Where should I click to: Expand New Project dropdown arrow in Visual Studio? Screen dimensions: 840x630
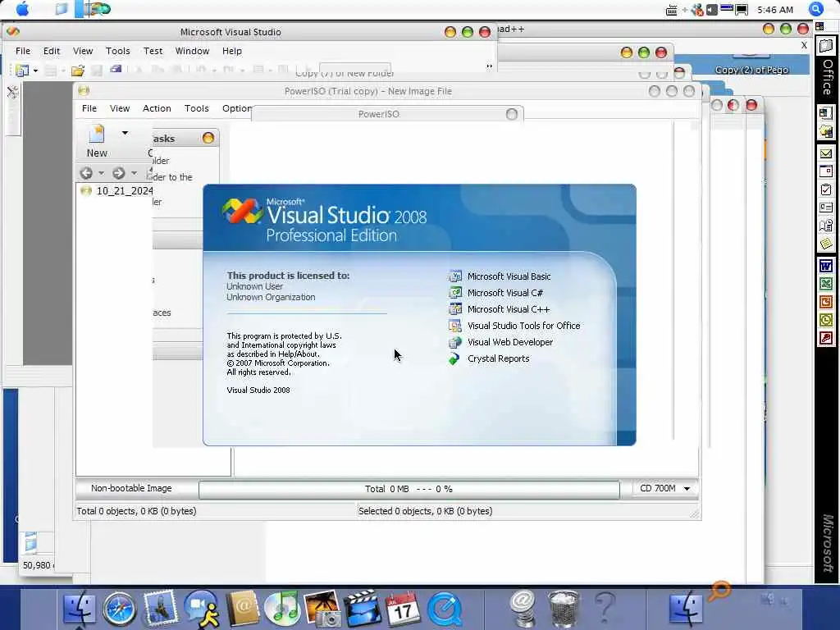pyautogui.click(x=35, y=71)
